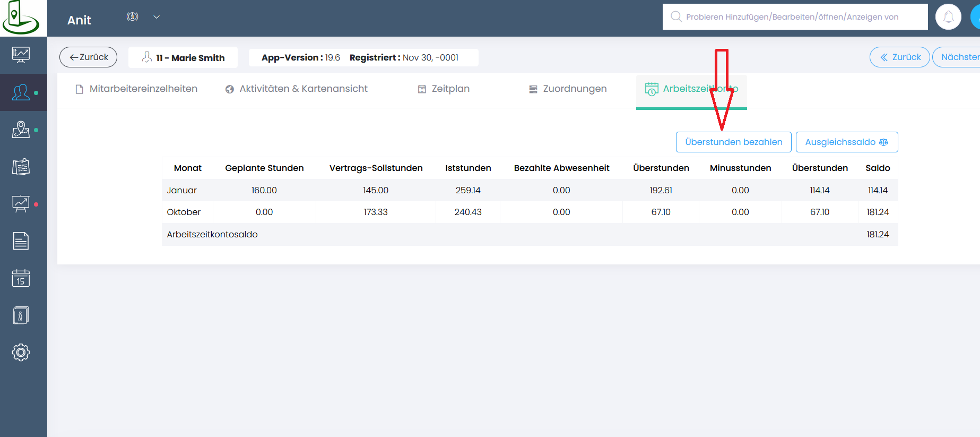Click the Ausgleichssaldo button
The image size is (980, 437).
click(x=846, y=142)
